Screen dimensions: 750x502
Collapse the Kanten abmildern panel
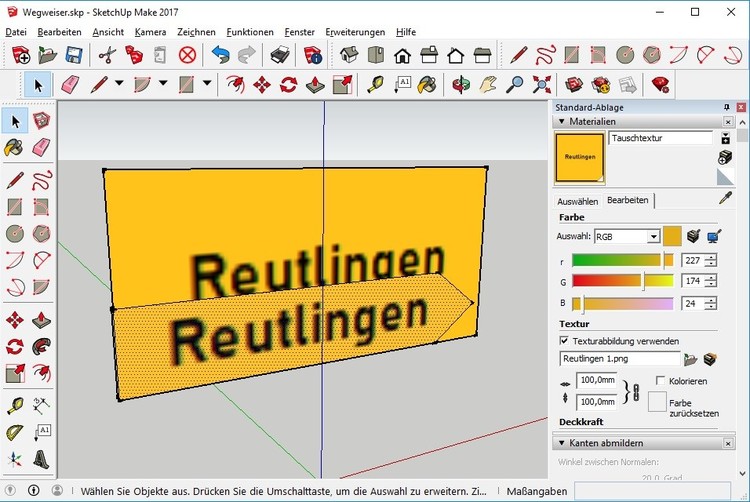coord(562,443)
